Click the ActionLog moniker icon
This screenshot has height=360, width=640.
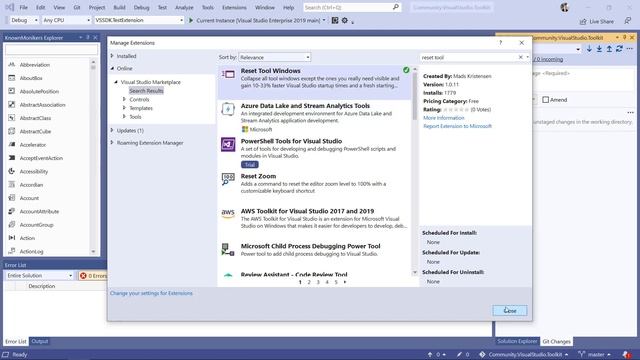(12, 251)
